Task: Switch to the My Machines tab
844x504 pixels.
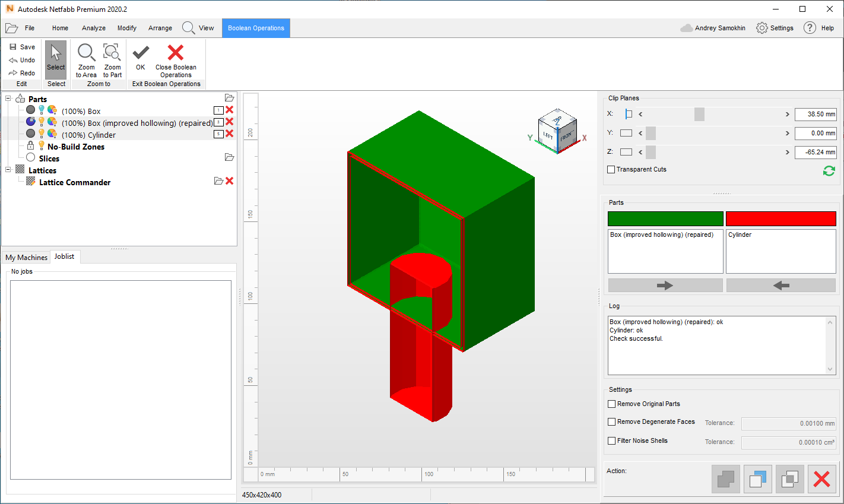Action: tap(26, 257)
